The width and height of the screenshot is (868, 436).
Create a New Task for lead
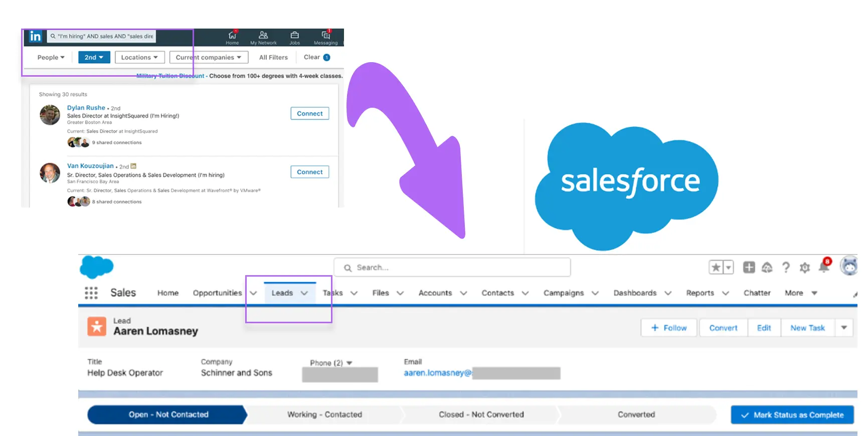pos(807,328)
